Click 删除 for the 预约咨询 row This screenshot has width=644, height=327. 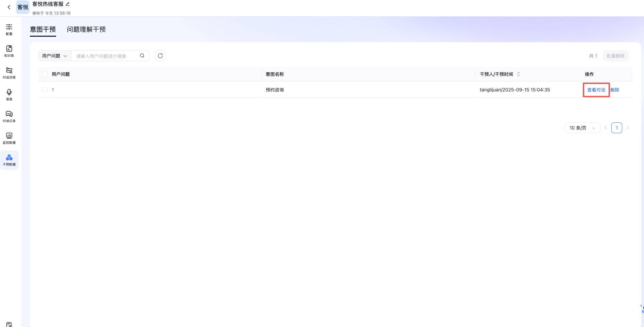pos(615,90)
